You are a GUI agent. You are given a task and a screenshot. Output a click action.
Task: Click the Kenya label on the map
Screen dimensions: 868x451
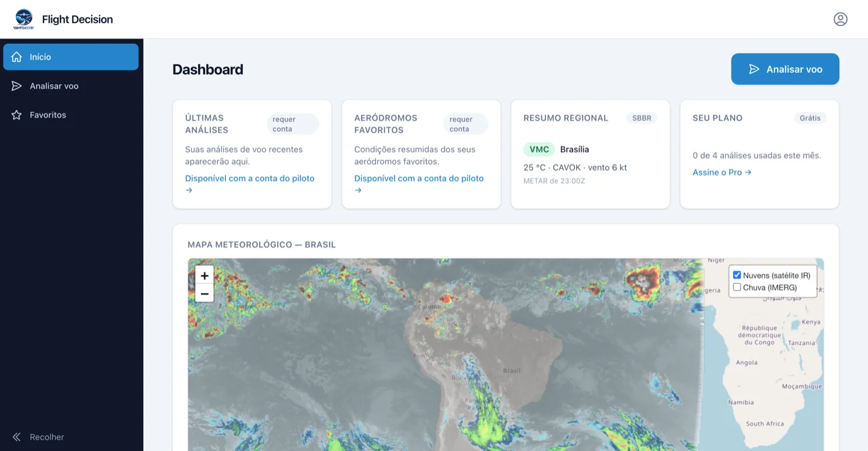811,322
